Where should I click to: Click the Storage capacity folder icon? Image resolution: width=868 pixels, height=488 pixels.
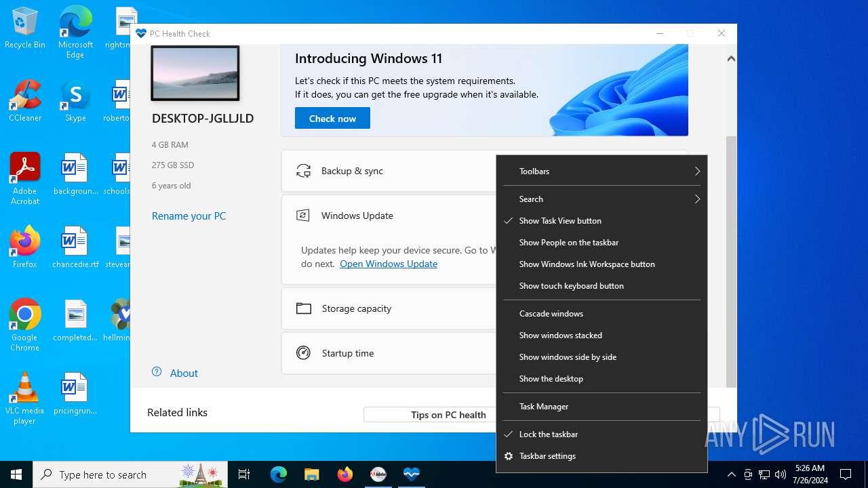click(304, 308)
